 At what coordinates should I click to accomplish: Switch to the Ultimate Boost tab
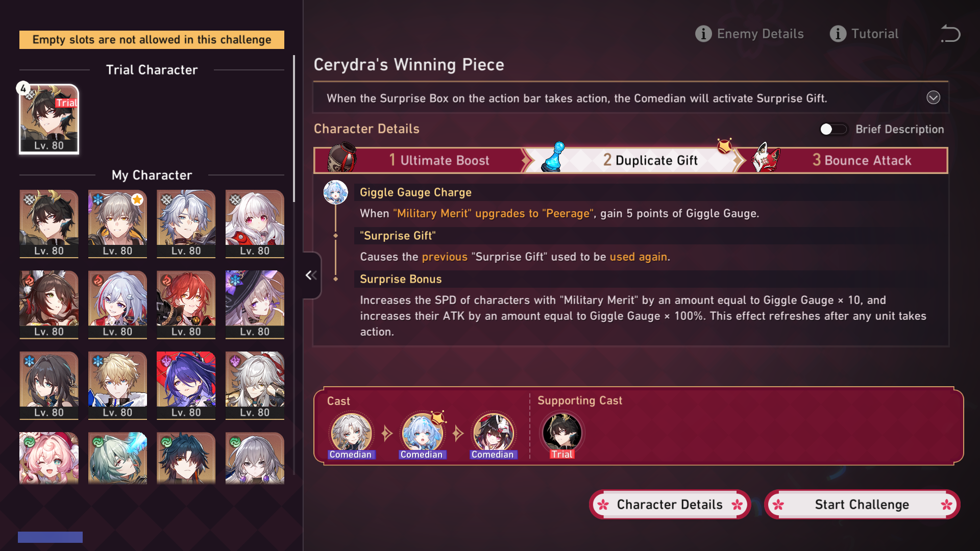click(x=420, y=160)
